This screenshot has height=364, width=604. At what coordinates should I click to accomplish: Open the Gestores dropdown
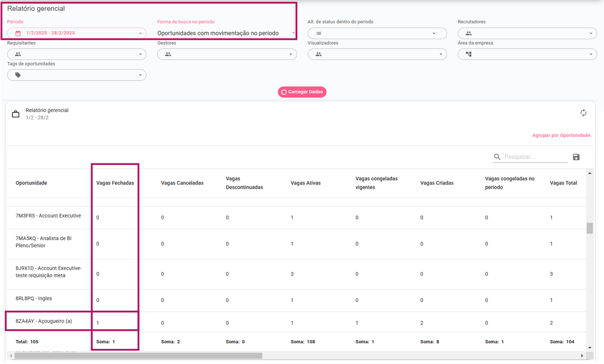290,54
